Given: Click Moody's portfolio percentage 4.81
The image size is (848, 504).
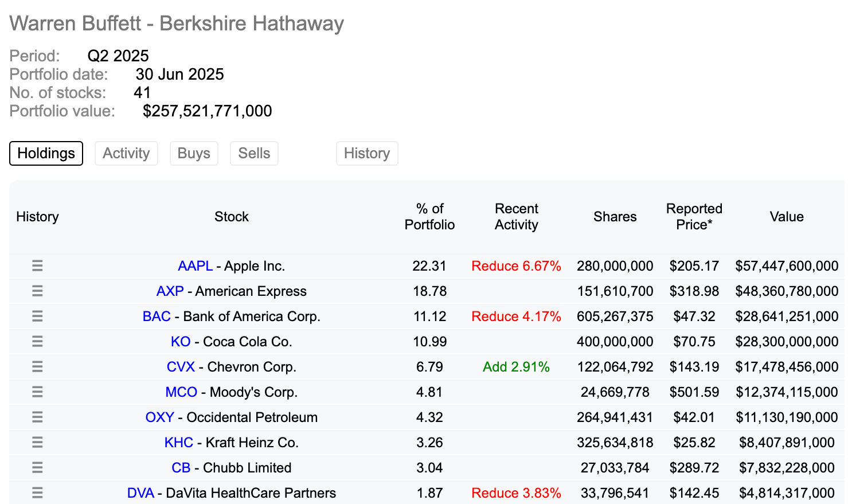Looking at the screenshot, I should pos(429,392).
